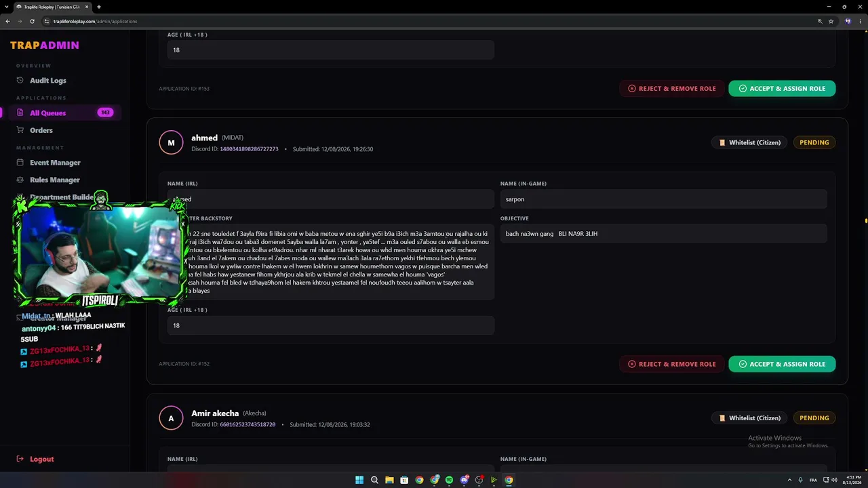The width and height of the screenshot is (868, 488).
Task: Click the FRA language indicator
Action: 812,480
